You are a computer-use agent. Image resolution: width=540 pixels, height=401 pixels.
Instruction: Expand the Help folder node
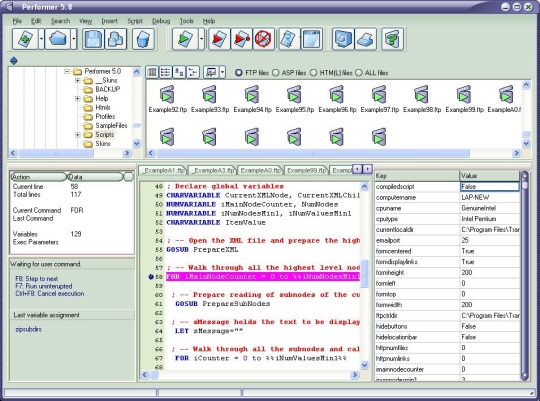click(78, 99)
